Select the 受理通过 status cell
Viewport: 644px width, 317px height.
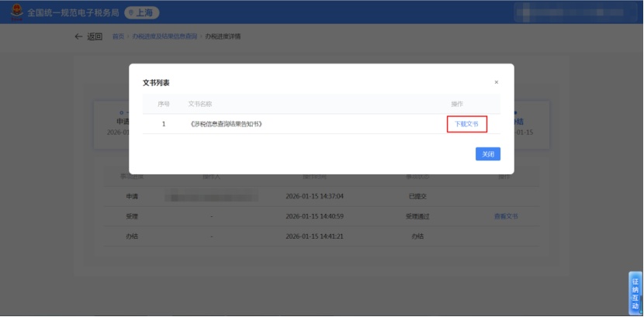point(417,216)
